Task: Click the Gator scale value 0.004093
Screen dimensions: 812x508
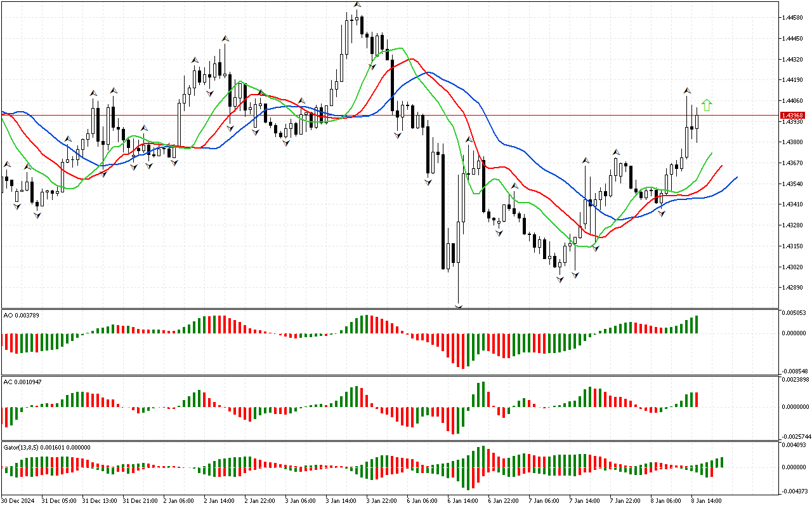Action: (x=794, y=445)
